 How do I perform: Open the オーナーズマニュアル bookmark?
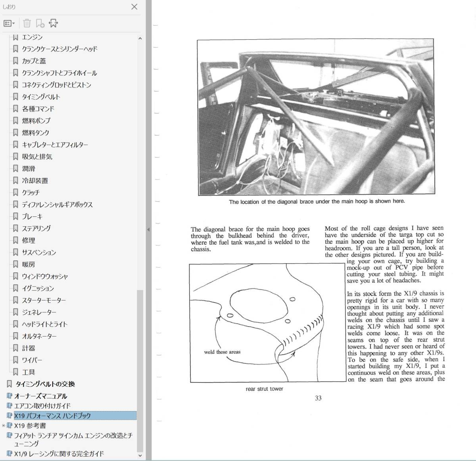coord(40,396)
